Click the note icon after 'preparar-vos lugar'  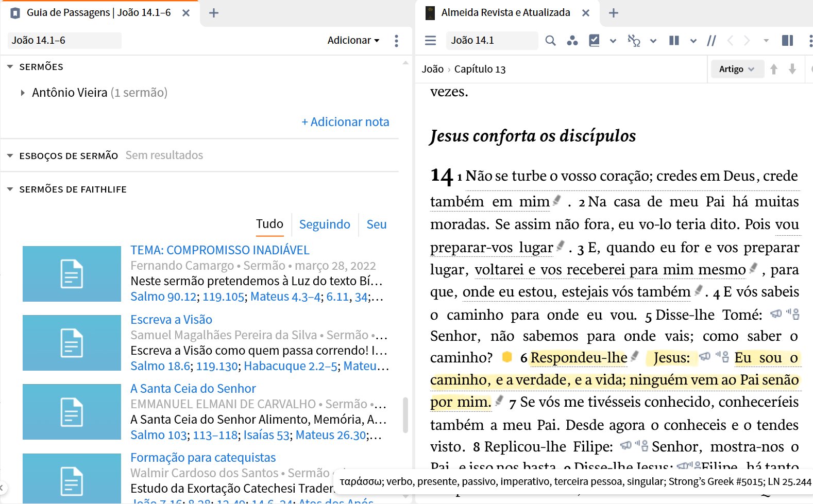click(561, 246)
